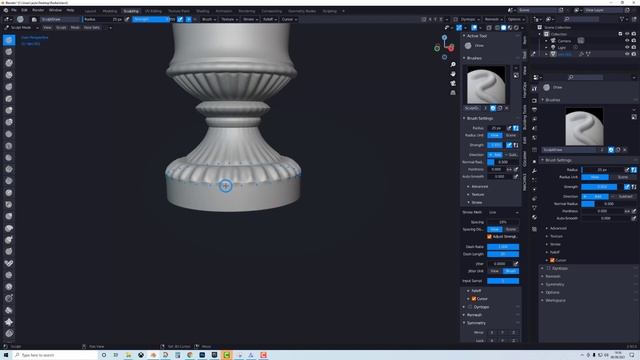The height and width of the screenshot is (360, 640).
Task: Toggle radius pressure sensitivity in sidebar
Action: [509, 128]
